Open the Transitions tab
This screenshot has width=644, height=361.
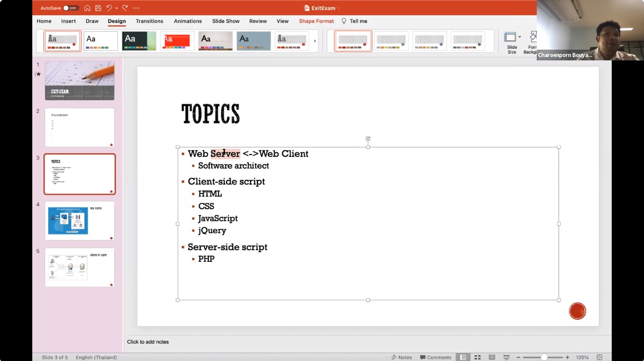tap(149, 21)
